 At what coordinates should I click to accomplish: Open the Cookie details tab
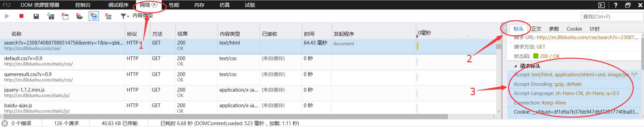coord(574,29)
